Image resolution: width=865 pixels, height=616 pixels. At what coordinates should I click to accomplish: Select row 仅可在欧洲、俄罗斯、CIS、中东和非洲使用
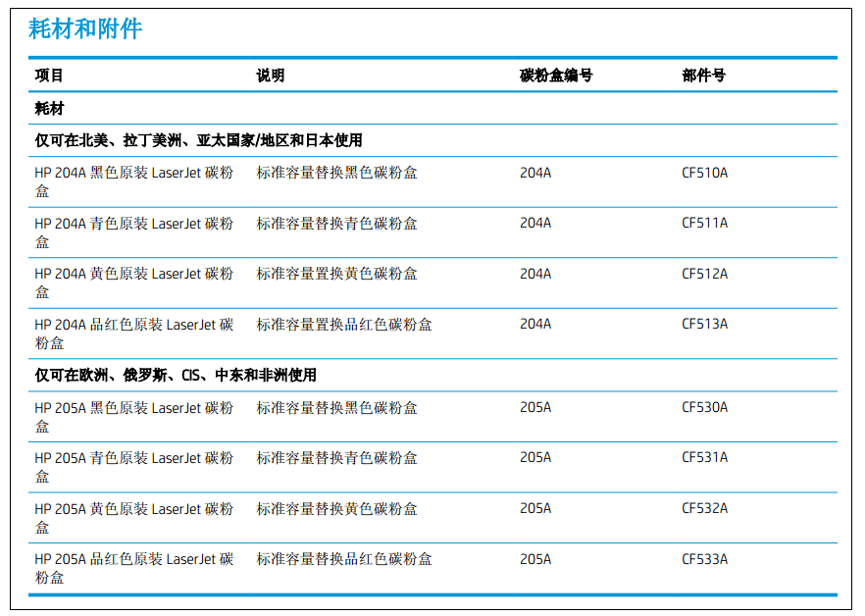[432, 376]
